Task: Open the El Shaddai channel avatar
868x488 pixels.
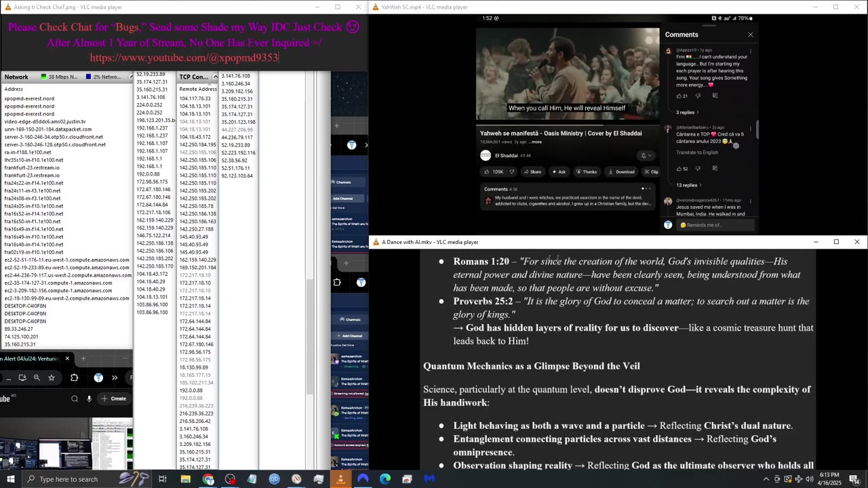Action: 486,155
